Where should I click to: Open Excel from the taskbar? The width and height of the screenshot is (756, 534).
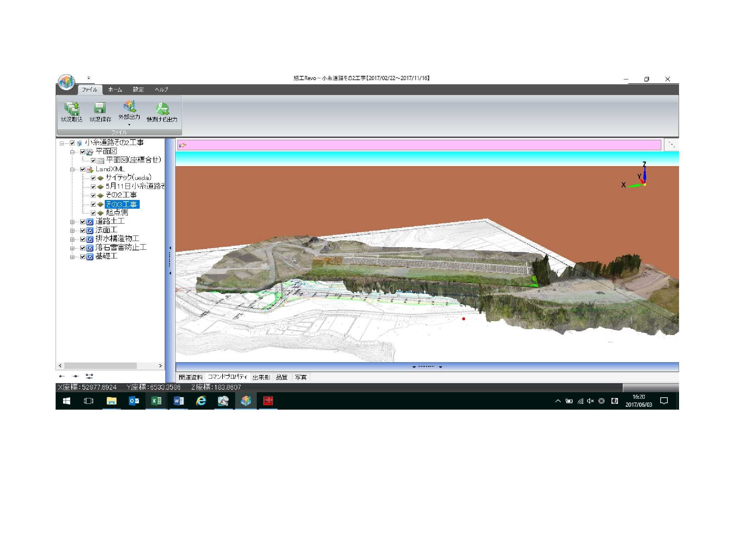point(156,401)
